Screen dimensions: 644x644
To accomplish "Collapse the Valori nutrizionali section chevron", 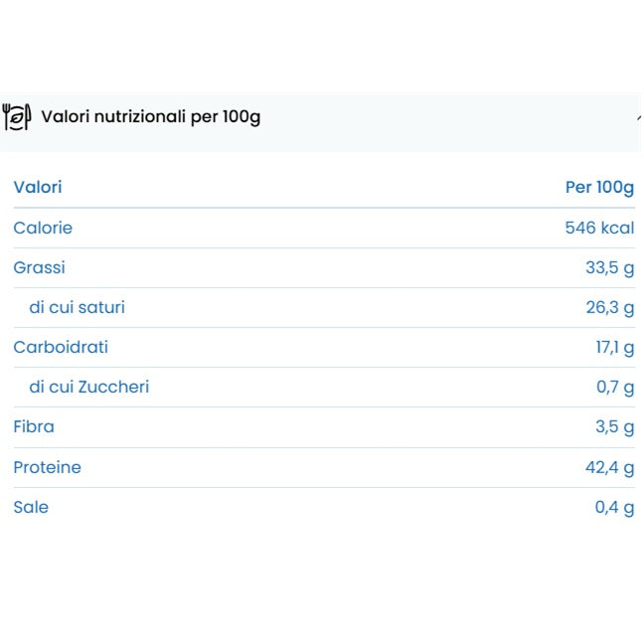I will tap(639, 117).
